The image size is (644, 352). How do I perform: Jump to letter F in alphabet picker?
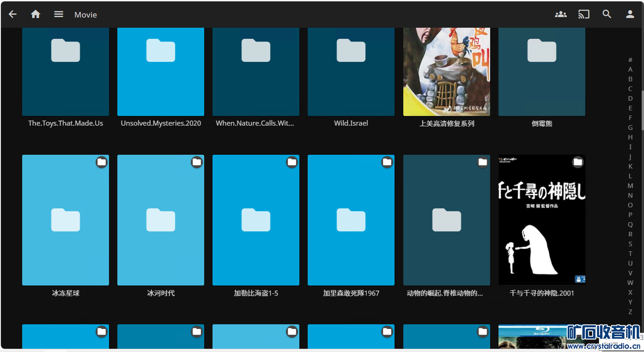click(630, 118)
